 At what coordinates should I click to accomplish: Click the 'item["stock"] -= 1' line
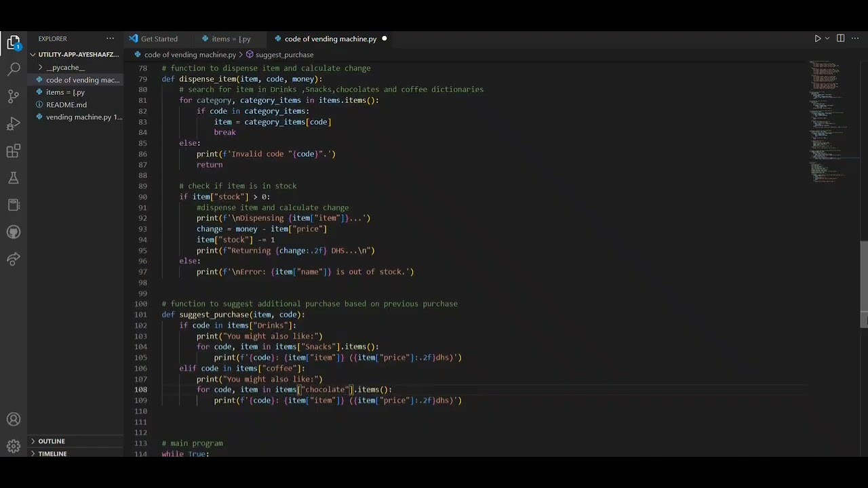tap(236, 239)
